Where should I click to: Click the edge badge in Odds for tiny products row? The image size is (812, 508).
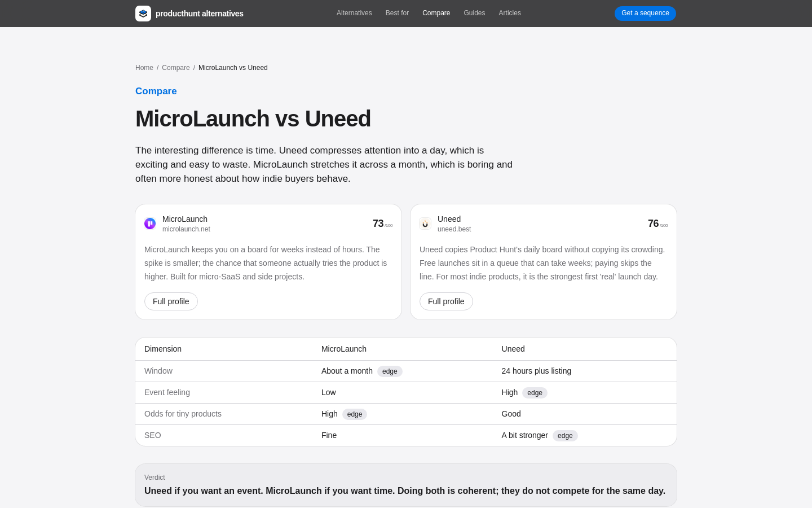tap(355, 414)
